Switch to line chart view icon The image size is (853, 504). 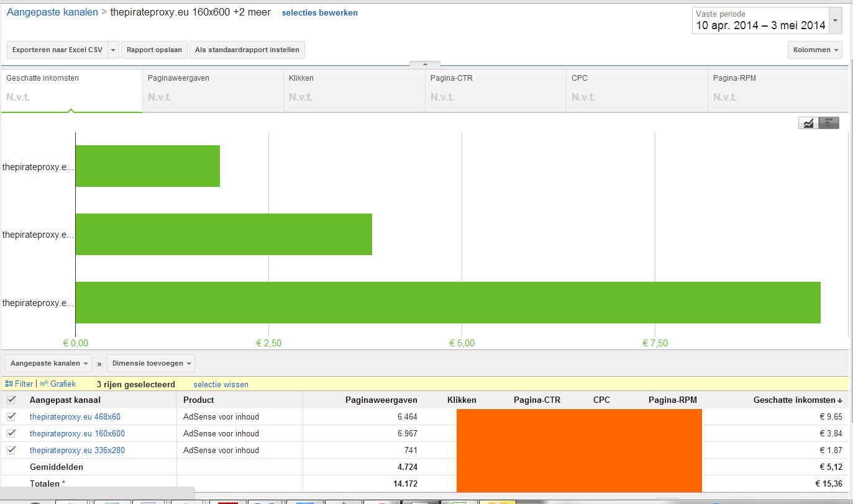pos(808,123)
